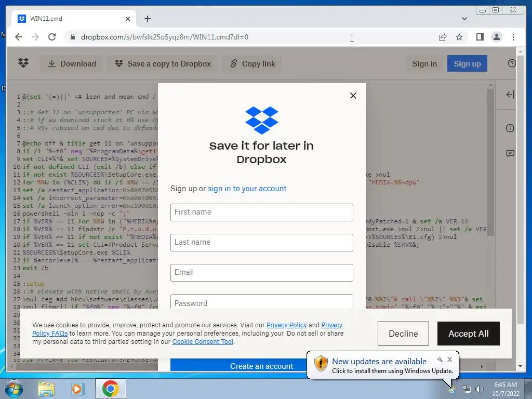Click the Last name field
The height and width of the screenshot is (399, 532).
pos(262,243)
